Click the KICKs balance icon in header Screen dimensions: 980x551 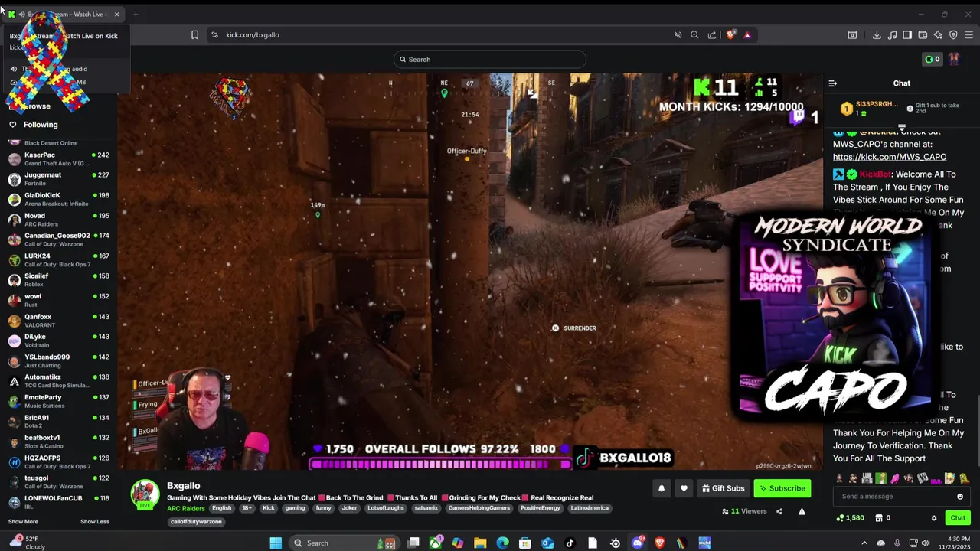933,59
